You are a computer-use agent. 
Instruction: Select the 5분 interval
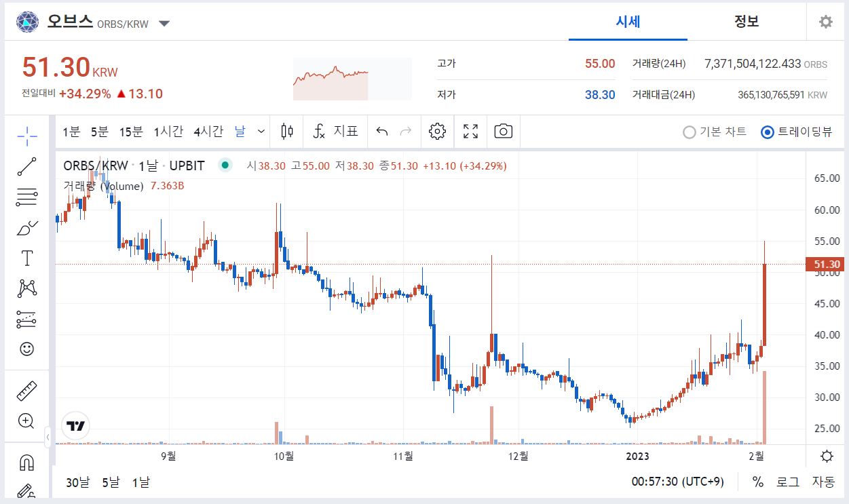point(99,132)
